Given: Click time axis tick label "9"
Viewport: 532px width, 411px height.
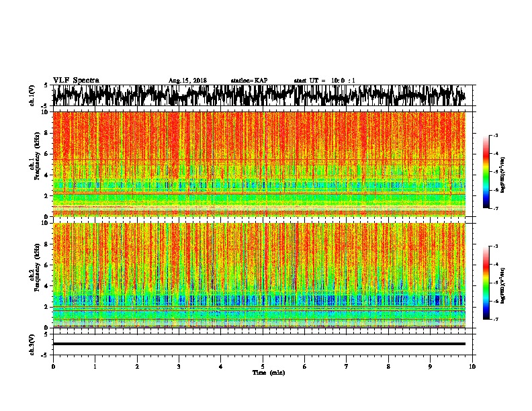Looking at the screenshot, I should [430, 367].
